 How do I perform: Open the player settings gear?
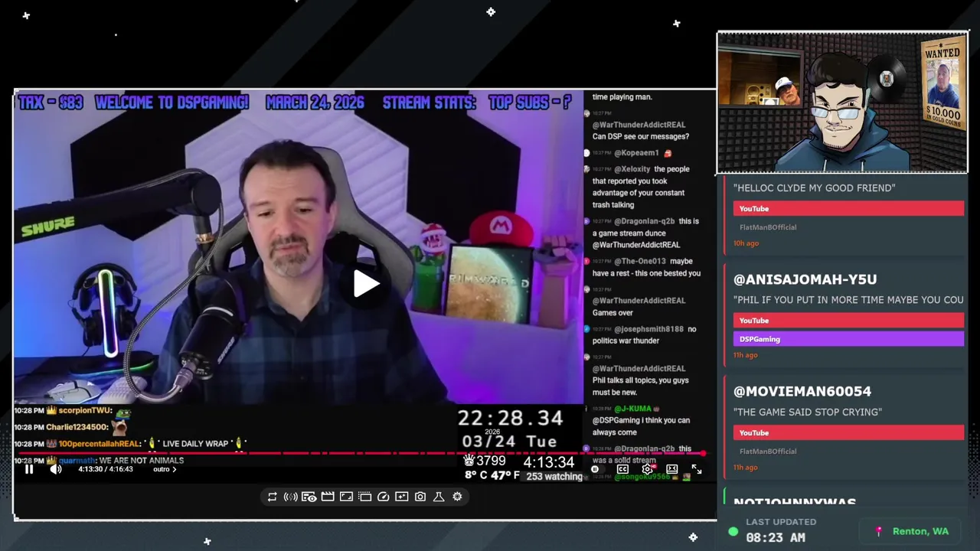[648, 469]
